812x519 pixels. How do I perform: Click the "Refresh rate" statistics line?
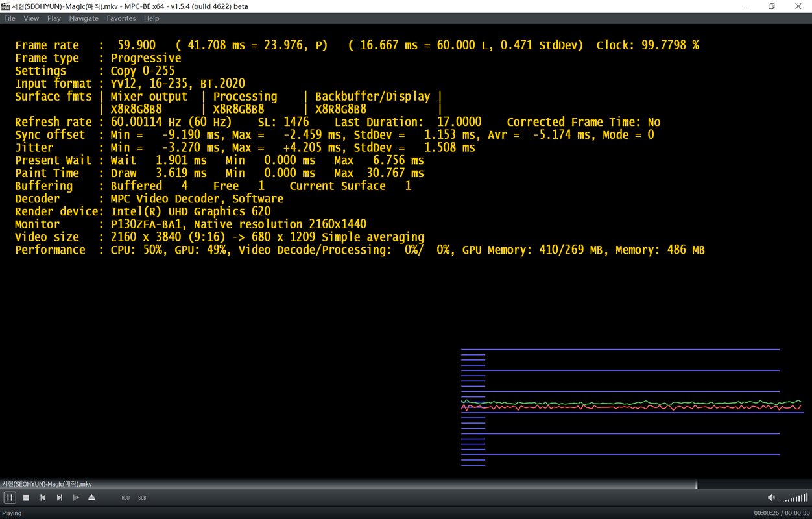(x=338, y=122)
